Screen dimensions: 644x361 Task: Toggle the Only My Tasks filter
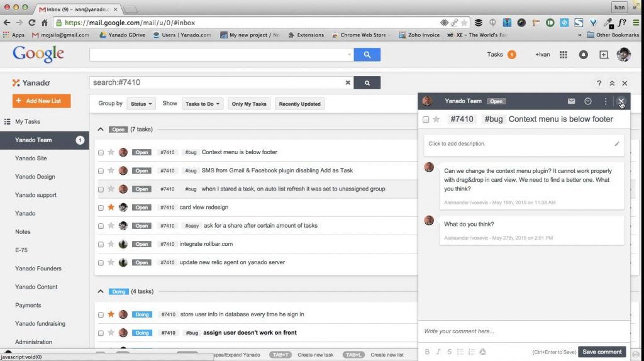click(249, 104)
